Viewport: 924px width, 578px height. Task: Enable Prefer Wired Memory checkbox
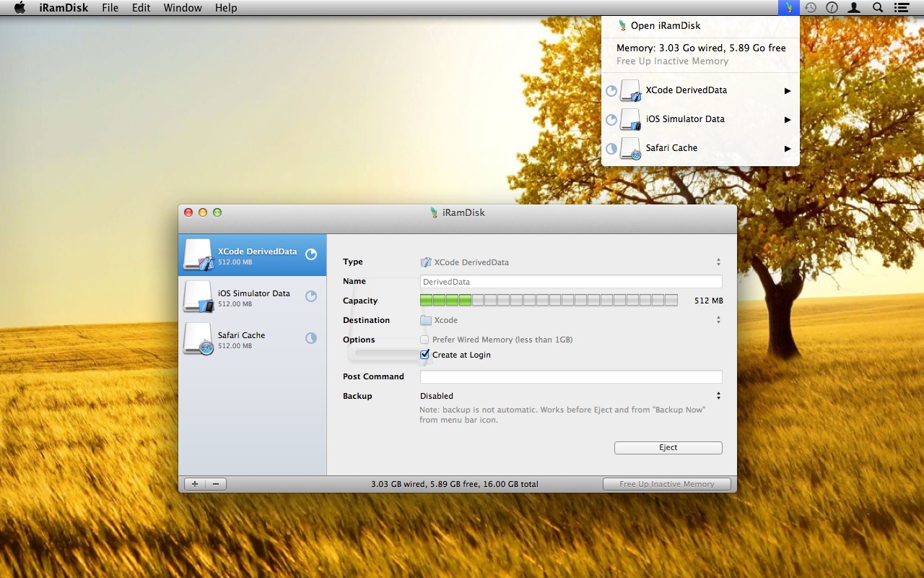(424, 340)
